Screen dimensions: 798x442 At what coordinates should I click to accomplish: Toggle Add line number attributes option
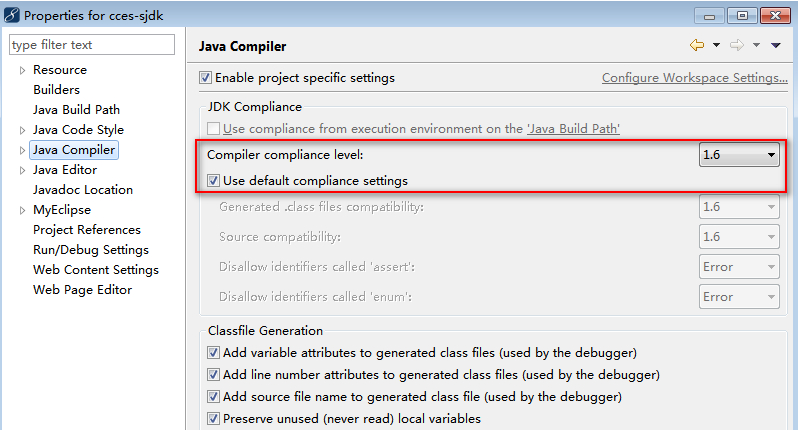coord(213,375)
